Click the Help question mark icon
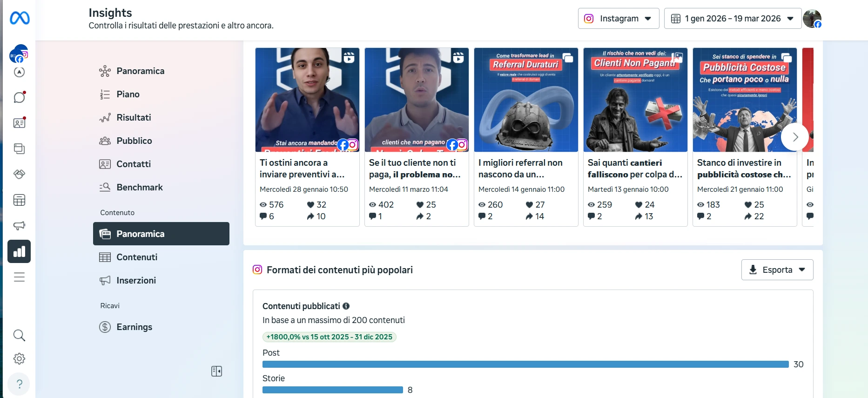 point(19,384)
